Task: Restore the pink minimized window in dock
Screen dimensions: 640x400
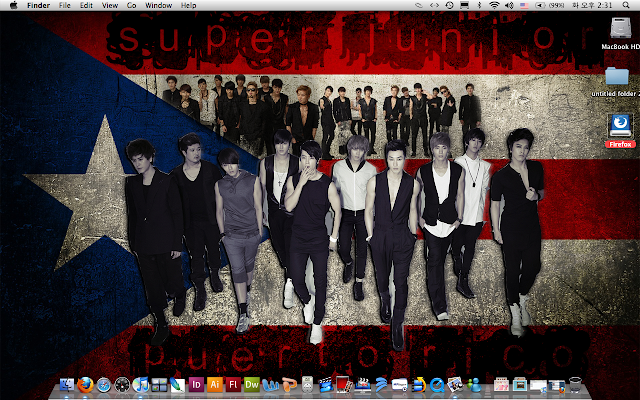Action: click(x=501, y=384)
